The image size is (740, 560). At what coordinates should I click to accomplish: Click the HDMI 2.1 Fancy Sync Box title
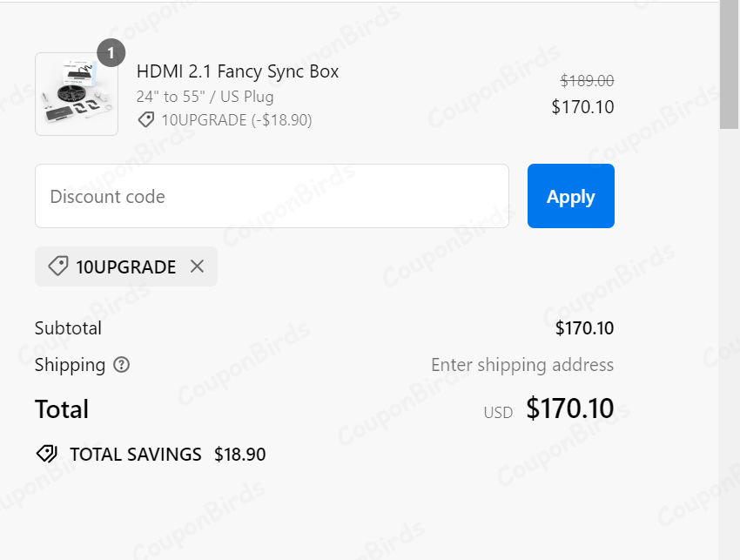click(x=238, y=71)
